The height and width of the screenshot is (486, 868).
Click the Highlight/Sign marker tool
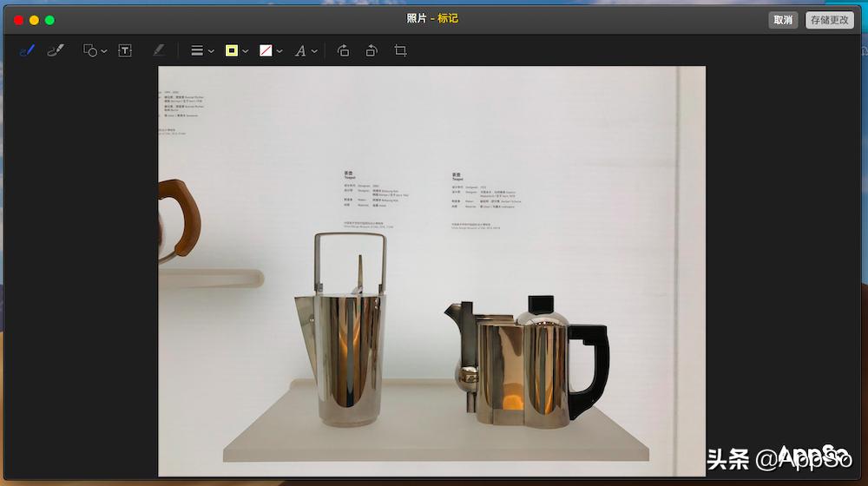click(158, 51)
